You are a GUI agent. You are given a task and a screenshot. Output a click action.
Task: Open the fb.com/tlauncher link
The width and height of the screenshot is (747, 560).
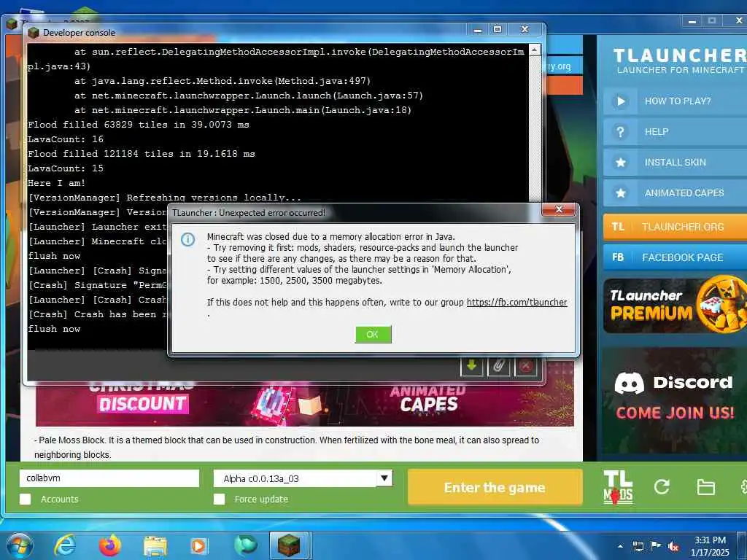(x=516, y=303)
